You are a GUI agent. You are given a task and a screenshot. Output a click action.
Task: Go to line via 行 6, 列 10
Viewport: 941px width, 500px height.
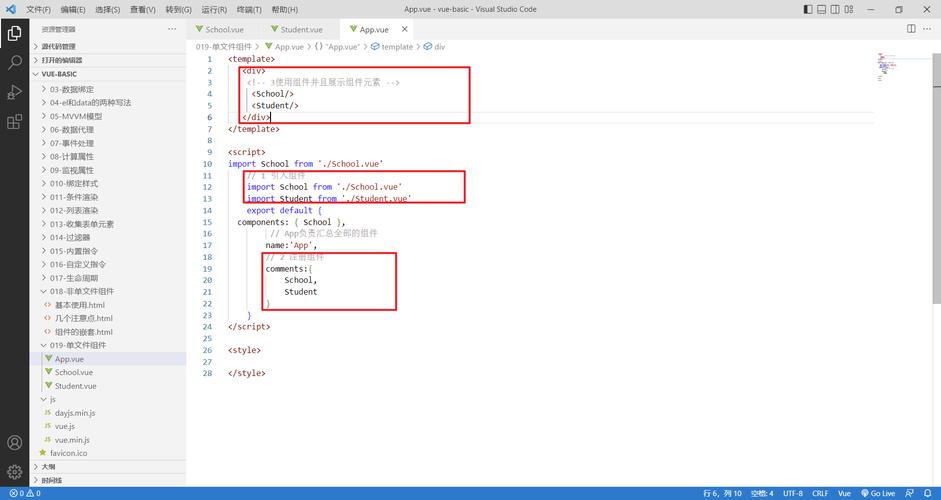[723, 493]
